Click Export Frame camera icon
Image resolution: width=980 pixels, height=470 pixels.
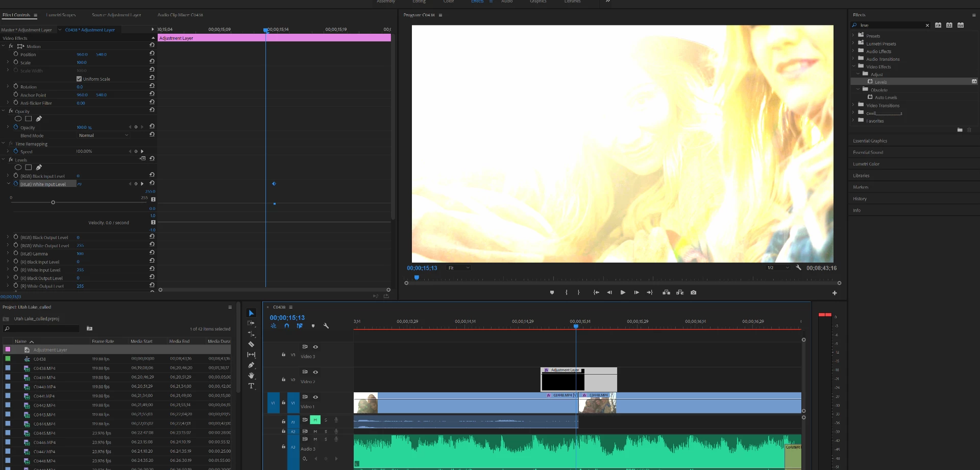click(693, 293)
